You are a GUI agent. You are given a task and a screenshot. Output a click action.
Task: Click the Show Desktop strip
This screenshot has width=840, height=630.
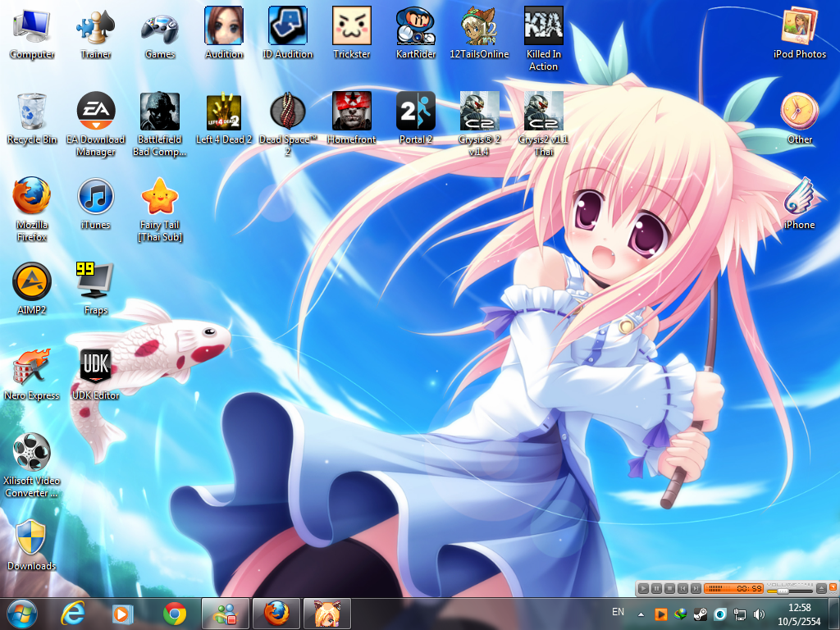835,614
